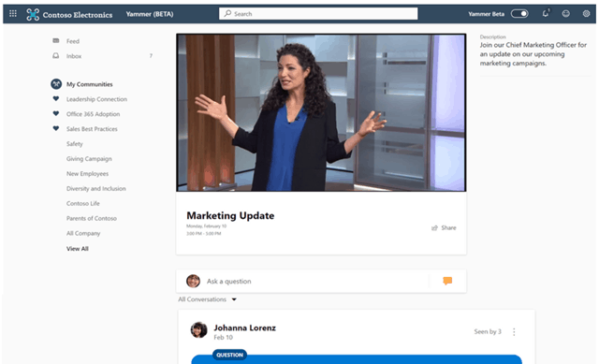Open the Leadership Connection community
This screenshot has height=364, width=599.
96,99
